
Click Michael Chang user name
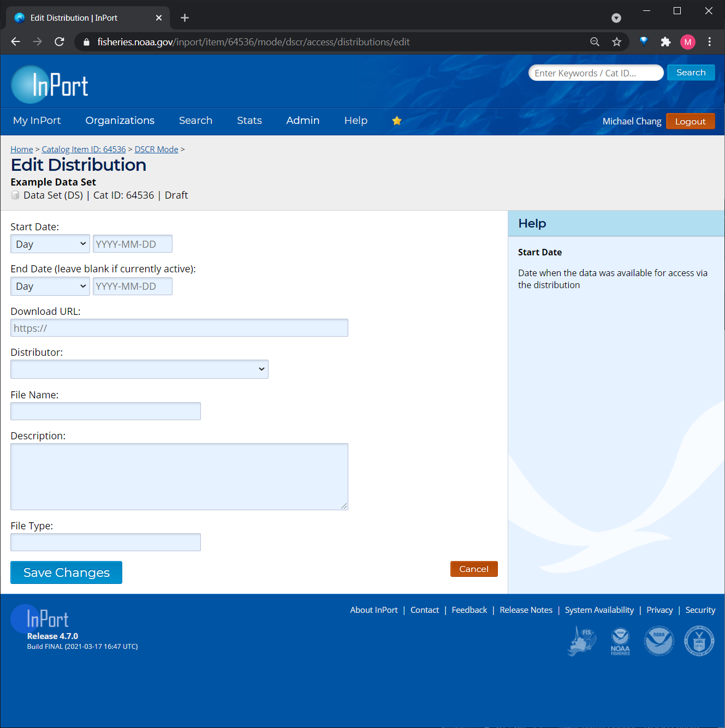(x=632, y=121)
